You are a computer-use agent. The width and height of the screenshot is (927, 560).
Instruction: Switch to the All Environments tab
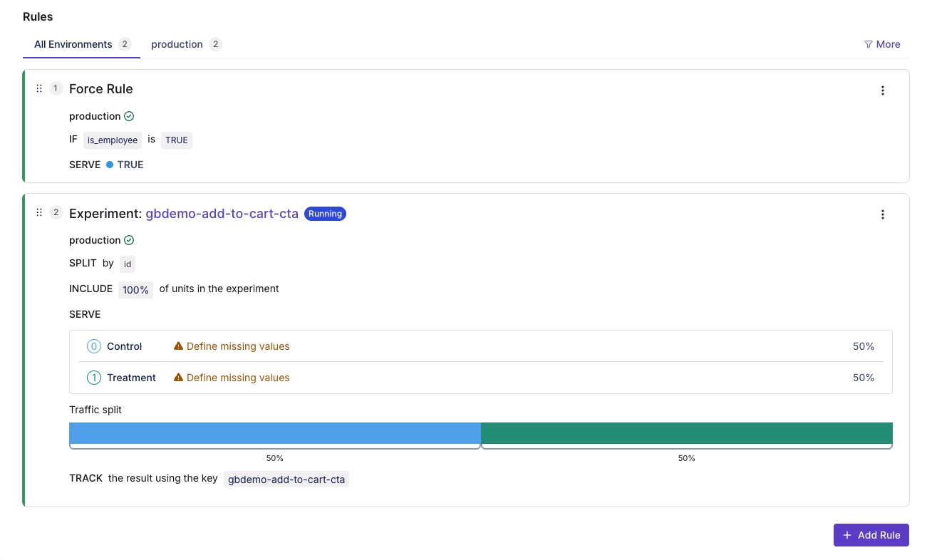pos(82,44)
